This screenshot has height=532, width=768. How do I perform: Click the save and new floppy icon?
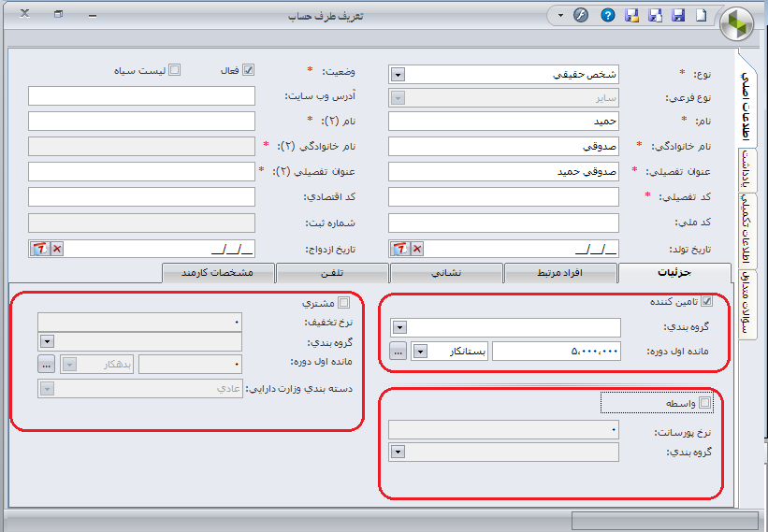(x=655, y=15)
